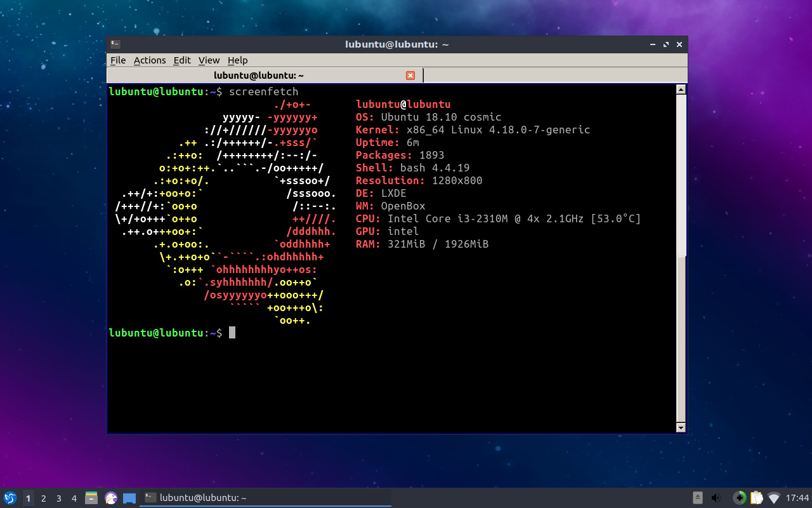Click the blue window icon in the taskbar

click(x=129, y=498)
